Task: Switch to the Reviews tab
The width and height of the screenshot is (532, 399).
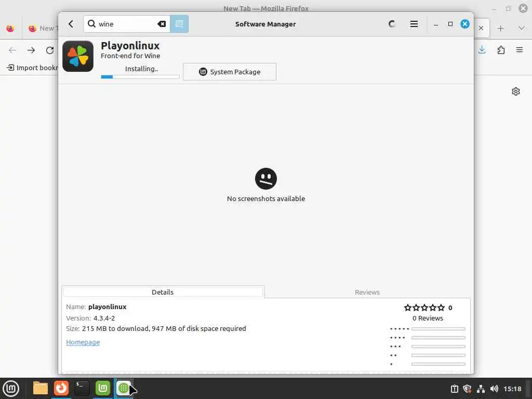Action: pos(367,292)
